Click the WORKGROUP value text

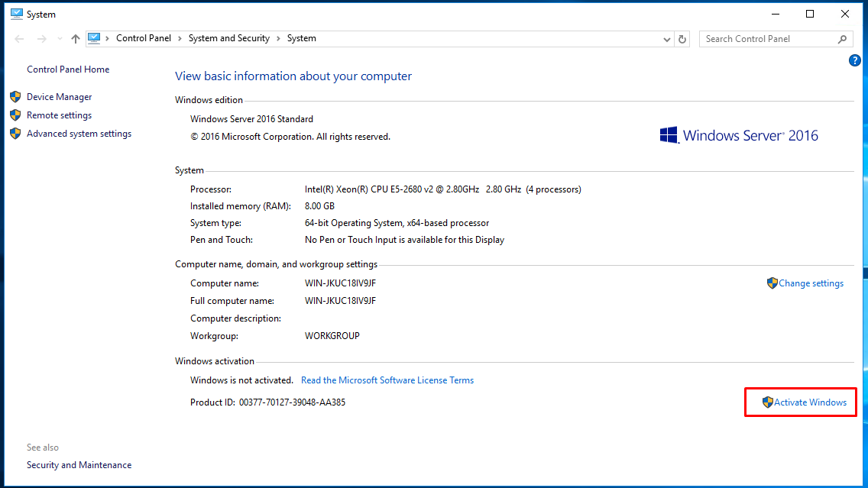click(x=332, y=336)
